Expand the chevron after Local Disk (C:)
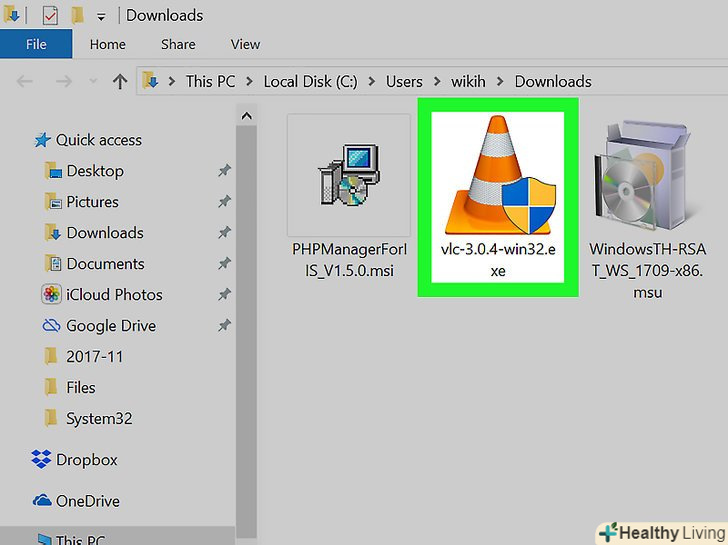 (x=371, y=82)
